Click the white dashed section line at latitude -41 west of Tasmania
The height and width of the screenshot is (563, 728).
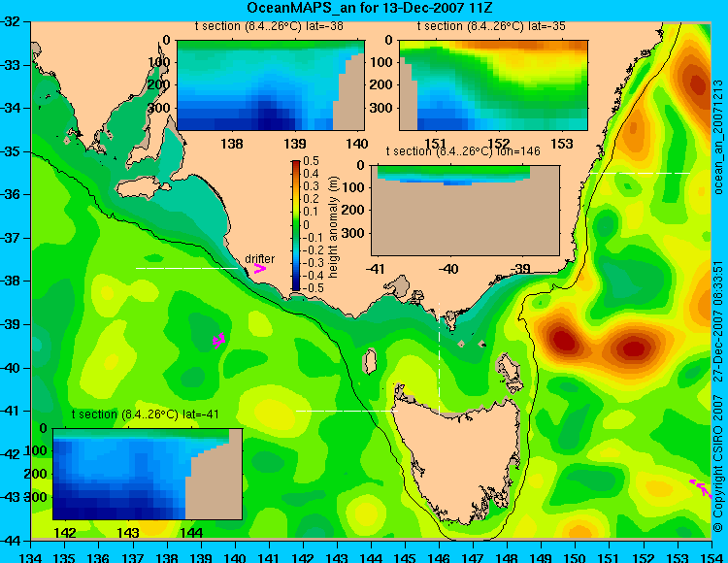coord(347,411)
